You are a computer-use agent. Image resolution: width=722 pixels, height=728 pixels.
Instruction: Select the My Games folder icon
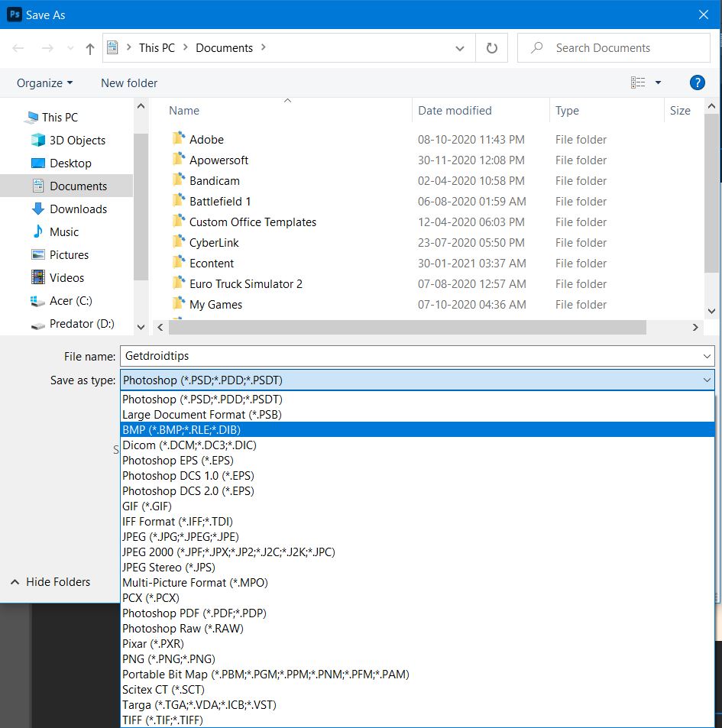coord(179,303)
